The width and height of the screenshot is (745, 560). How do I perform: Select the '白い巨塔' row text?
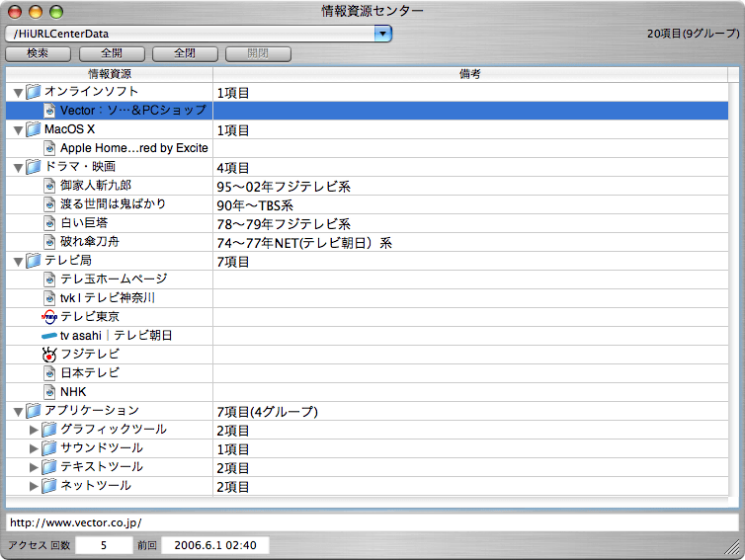(84, 223)
